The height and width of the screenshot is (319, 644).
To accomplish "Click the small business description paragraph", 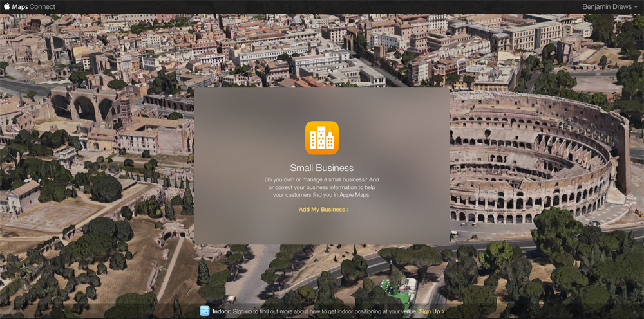I will tap(321, 187).
